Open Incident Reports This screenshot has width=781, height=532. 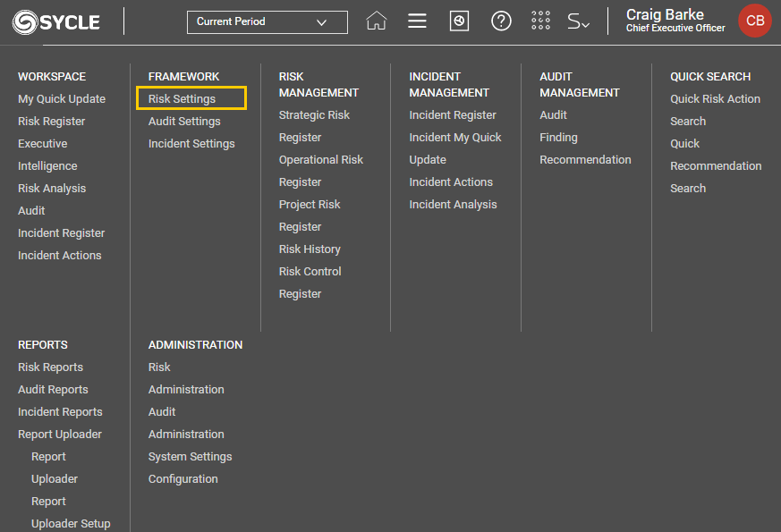pos(60,412)
